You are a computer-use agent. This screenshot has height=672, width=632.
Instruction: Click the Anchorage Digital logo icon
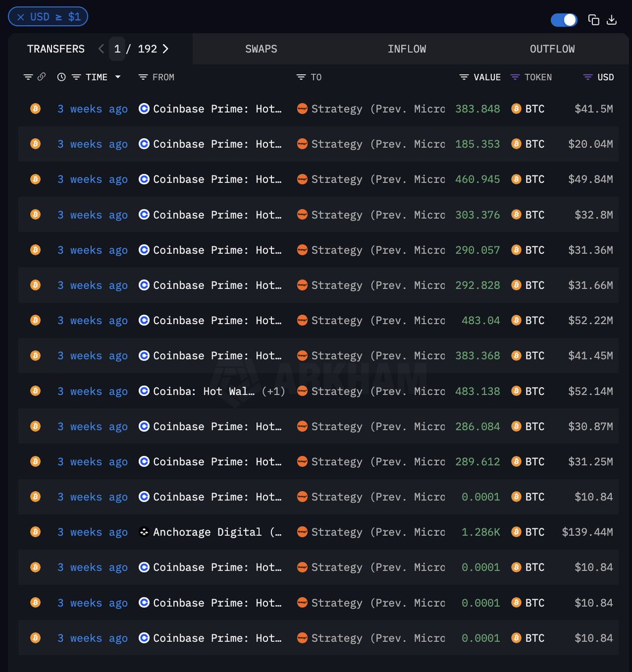[144, 532]
